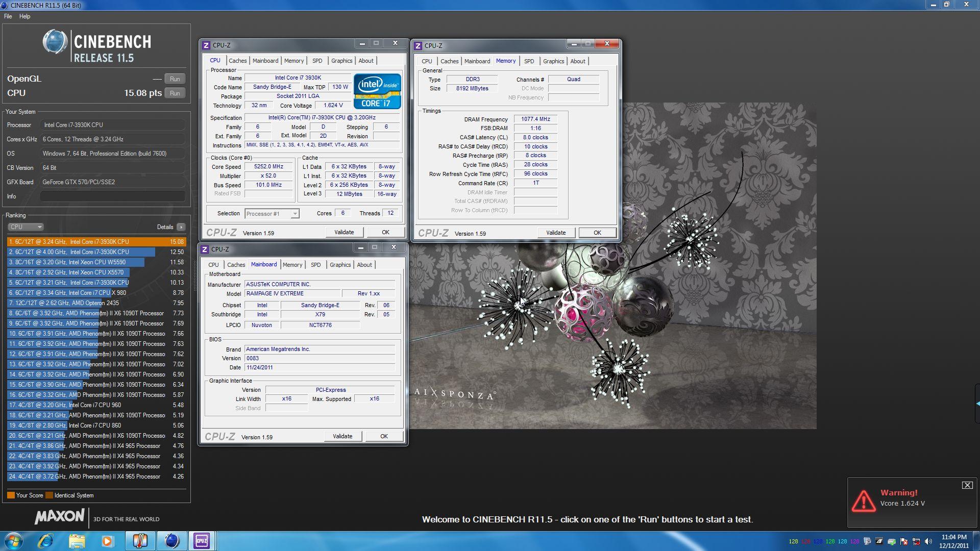980x551 pixels.
Task: Click the orange Your Score legend swatch
Action: tap(11, 495)
